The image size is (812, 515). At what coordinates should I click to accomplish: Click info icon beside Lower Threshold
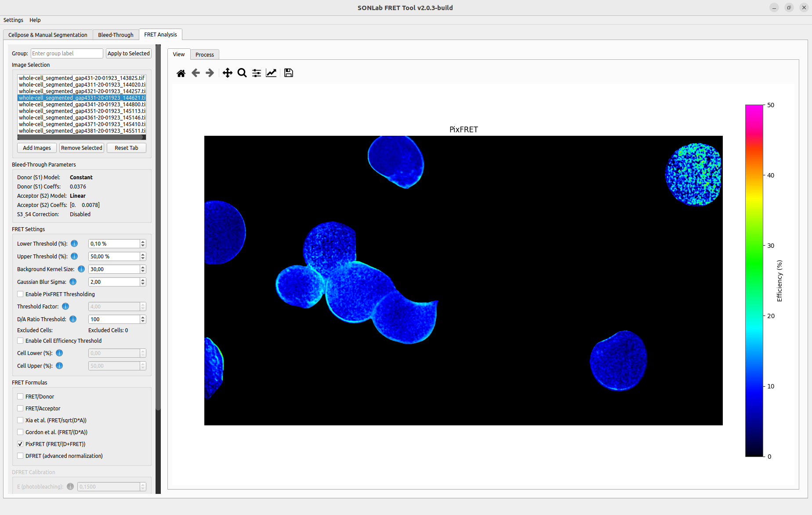coord(74,243)
